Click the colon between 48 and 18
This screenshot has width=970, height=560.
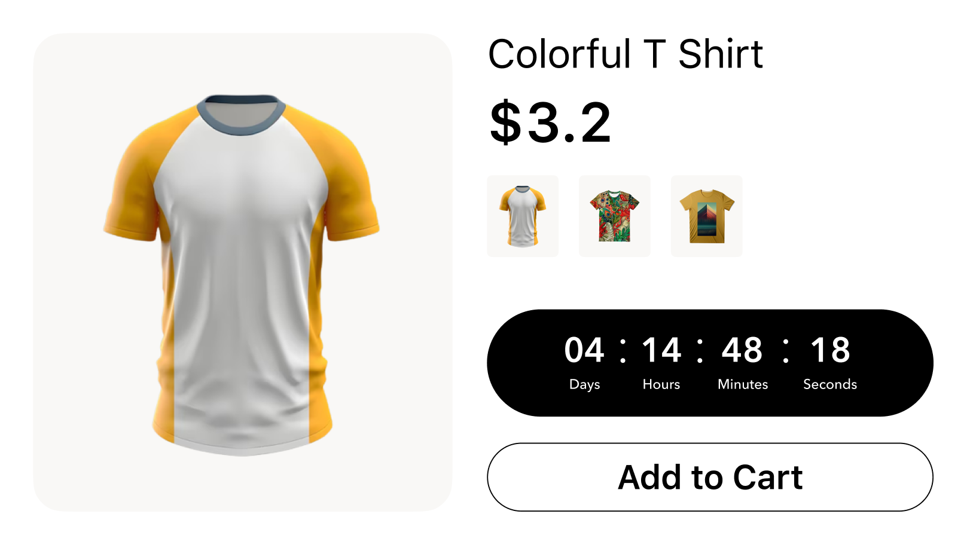coord(786,351)
